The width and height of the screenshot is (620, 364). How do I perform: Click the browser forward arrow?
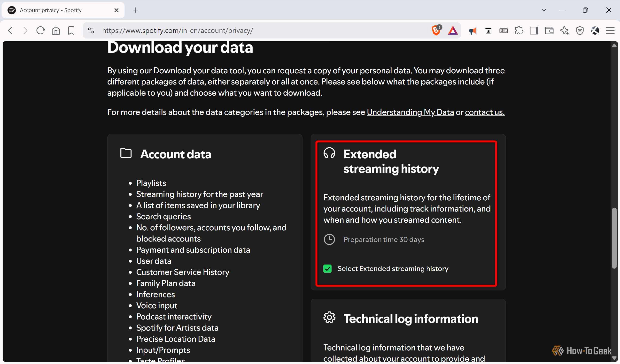click(25, 30)
